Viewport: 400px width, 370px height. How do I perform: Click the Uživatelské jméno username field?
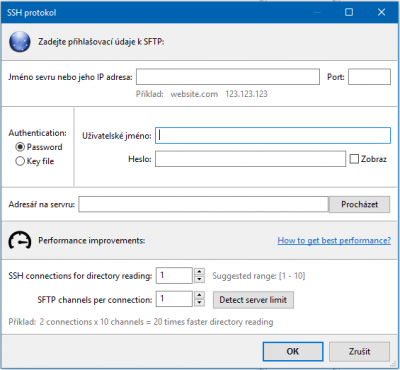coord(273,136)
